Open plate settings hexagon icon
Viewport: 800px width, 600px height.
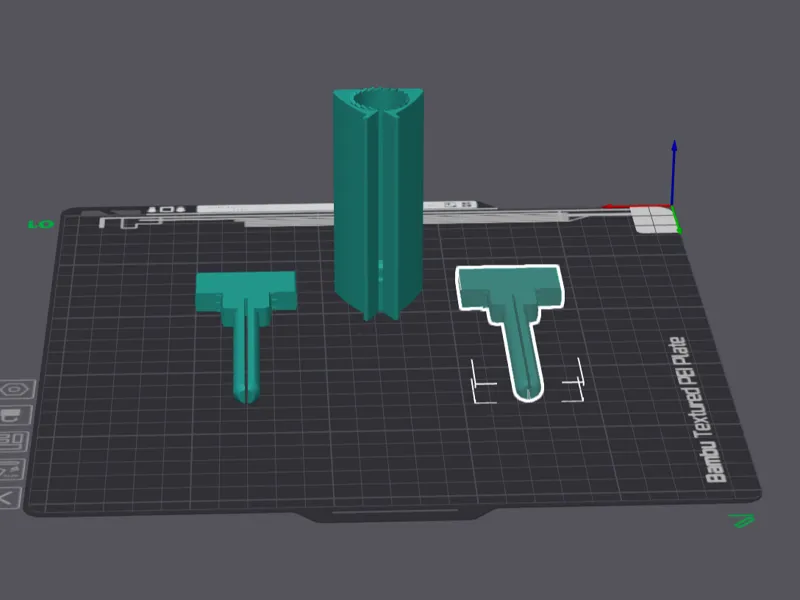(16, 389)
